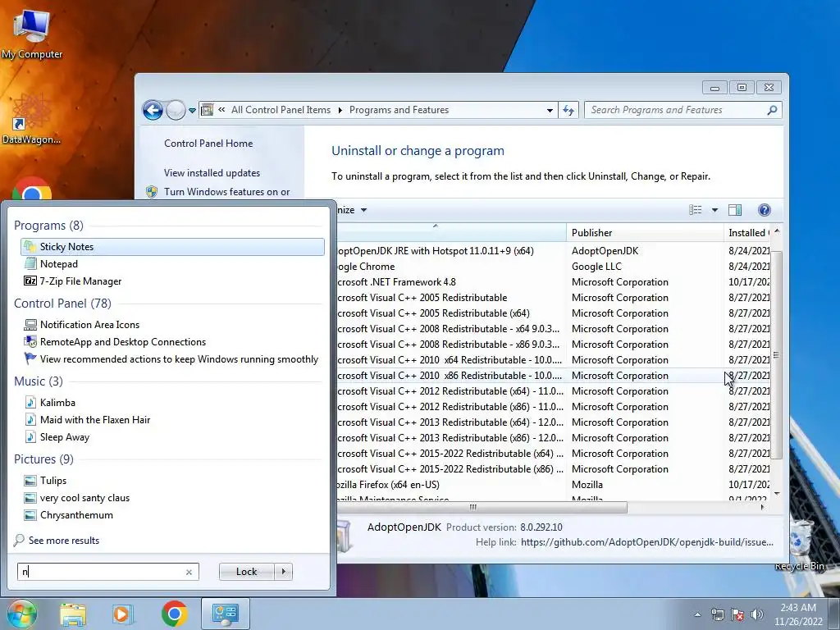Open the view options dropdown arrow
Screen dimensions: 840x630
714,210
